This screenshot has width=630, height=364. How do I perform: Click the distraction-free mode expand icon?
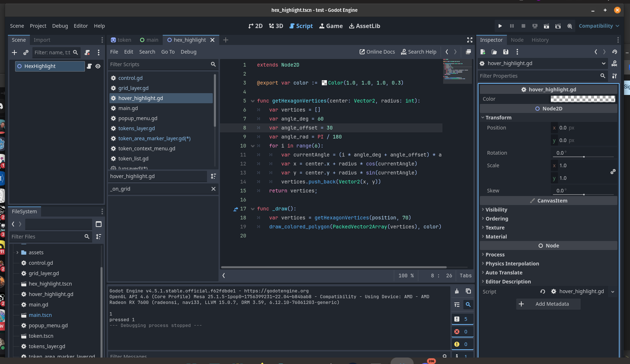pyautogui.click(x=469, y=40)
